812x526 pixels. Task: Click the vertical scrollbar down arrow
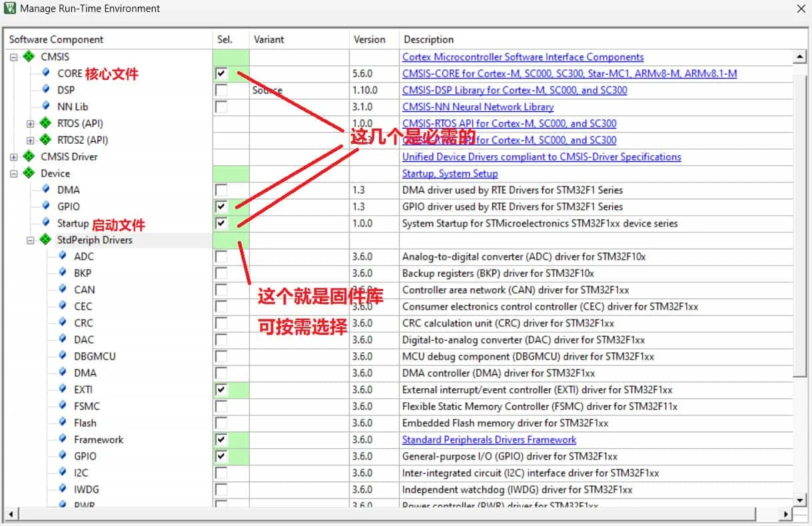click(x=801, y=499)
